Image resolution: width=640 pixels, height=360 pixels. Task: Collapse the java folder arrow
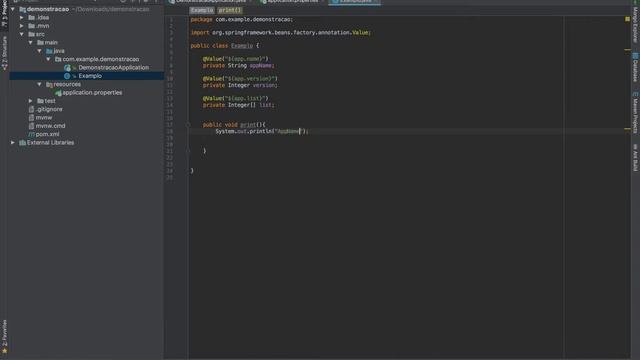(x=40, y=51)
